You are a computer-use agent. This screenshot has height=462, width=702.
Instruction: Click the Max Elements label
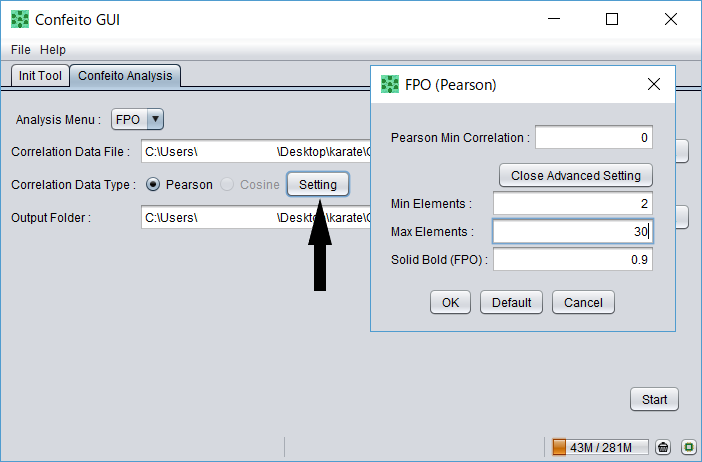pyautogui.click(x=432, y=232)
